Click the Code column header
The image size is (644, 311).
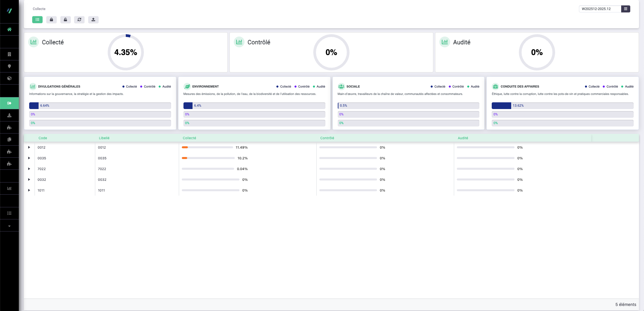43,138
